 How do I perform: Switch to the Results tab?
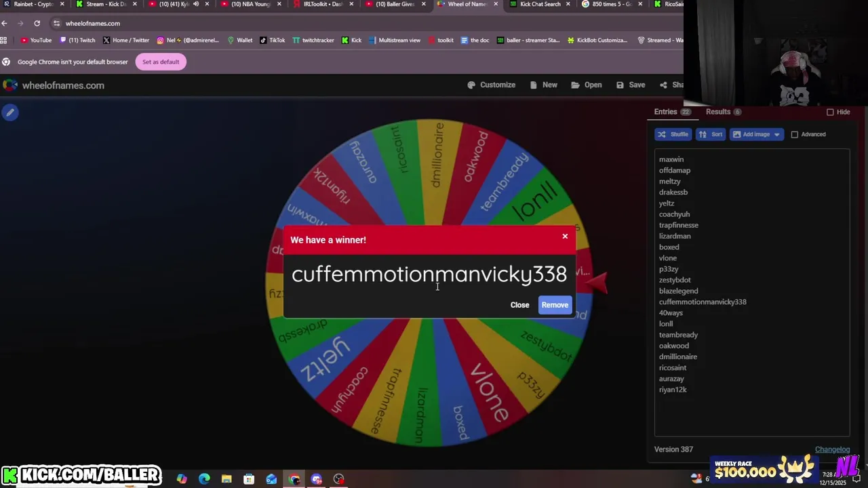723,112
